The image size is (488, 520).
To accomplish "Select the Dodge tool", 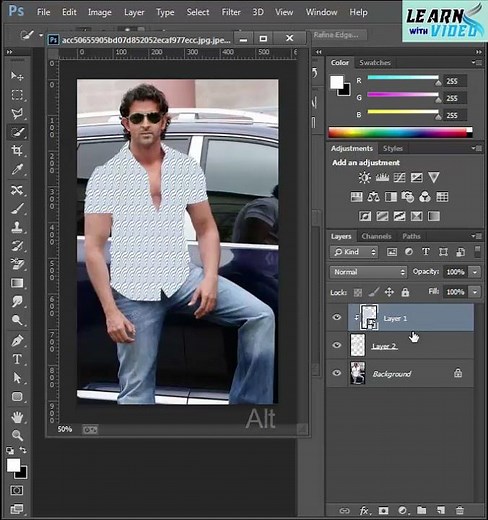I will pyautogui.click(x=17, y=320).
